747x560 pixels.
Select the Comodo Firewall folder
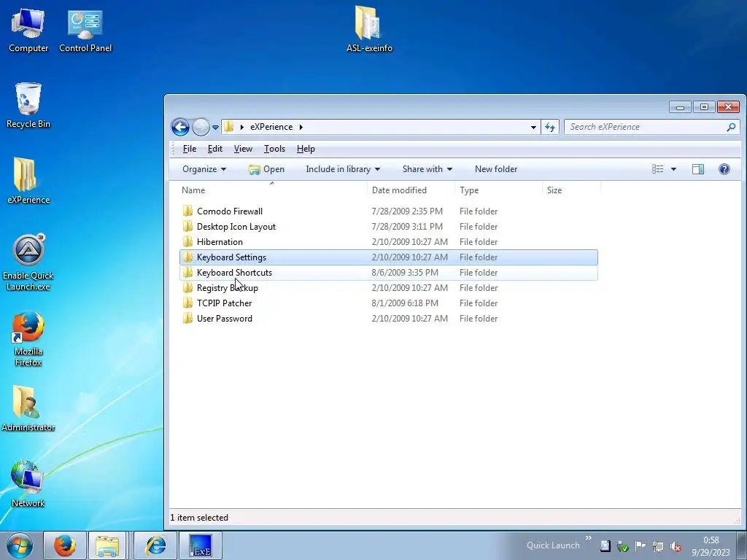click(389, 211)
